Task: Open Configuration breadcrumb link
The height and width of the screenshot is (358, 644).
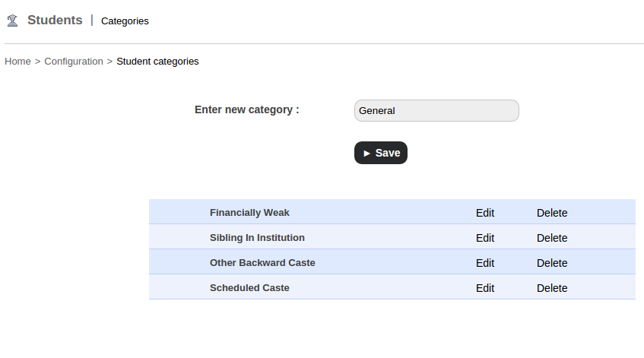Action: click(74, 62)
